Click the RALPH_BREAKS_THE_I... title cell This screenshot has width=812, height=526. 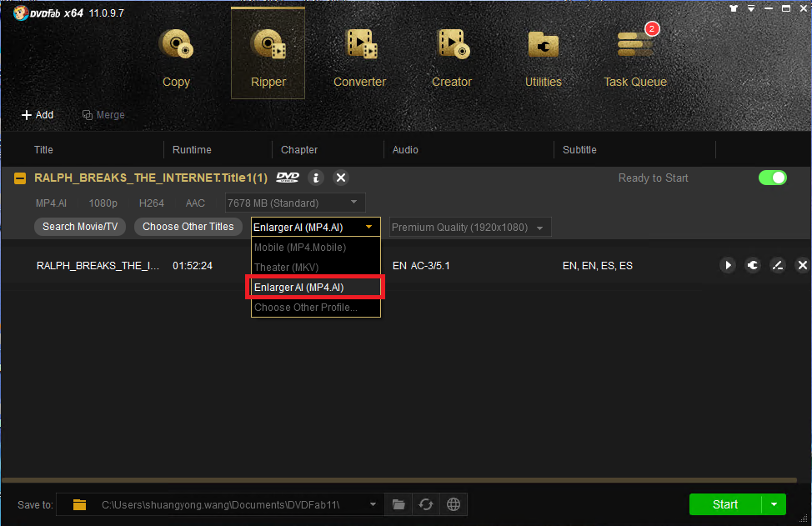point(98,266)
